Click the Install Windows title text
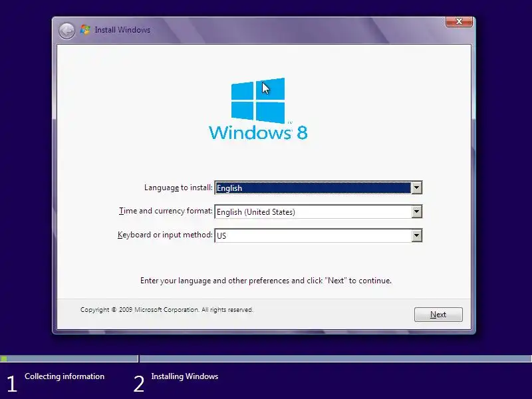Image resolution: width=532 pixels, height=399 pixels. point(122,30)
